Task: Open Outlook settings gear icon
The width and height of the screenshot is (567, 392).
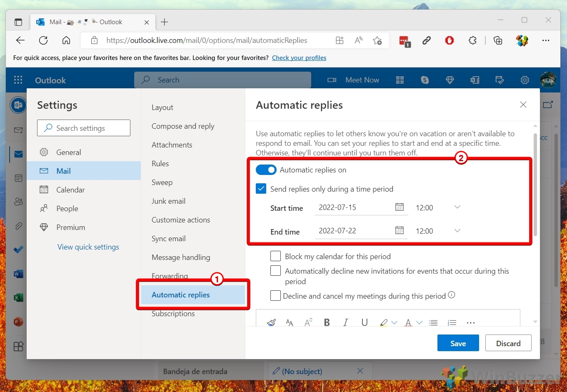Action: pyautogui.click(x=525, y=80)
